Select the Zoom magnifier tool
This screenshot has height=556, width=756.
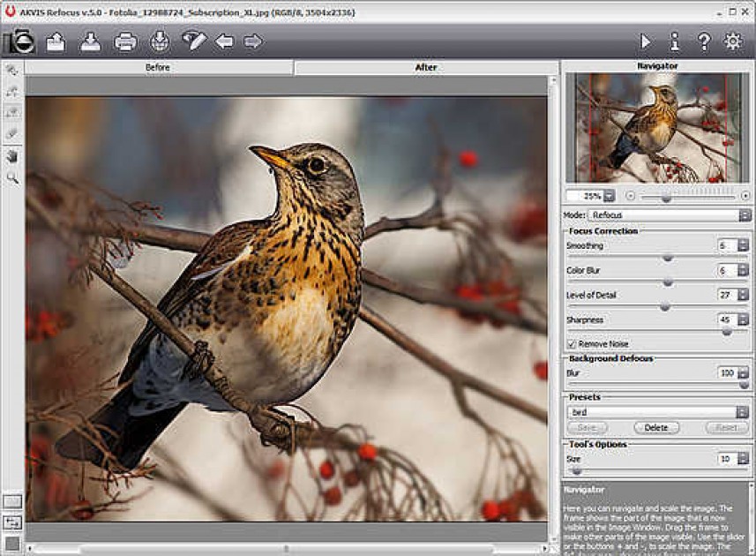[x=12, y=178]
